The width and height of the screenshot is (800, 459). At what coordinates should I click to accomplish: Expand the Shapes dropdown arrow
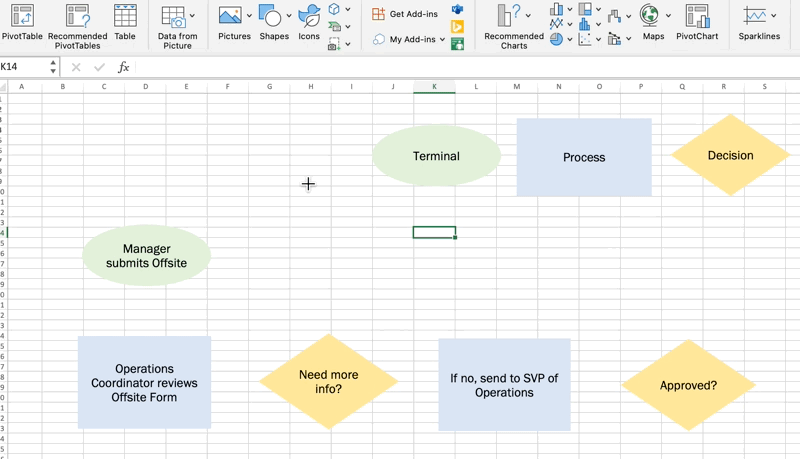[289, 16]
